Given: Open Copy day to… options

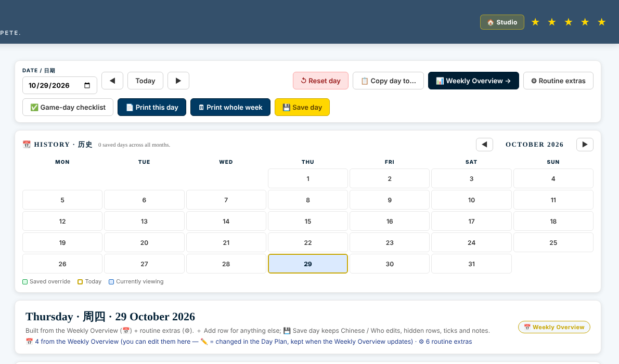Looking at the screenshot, I should [388, 81].
